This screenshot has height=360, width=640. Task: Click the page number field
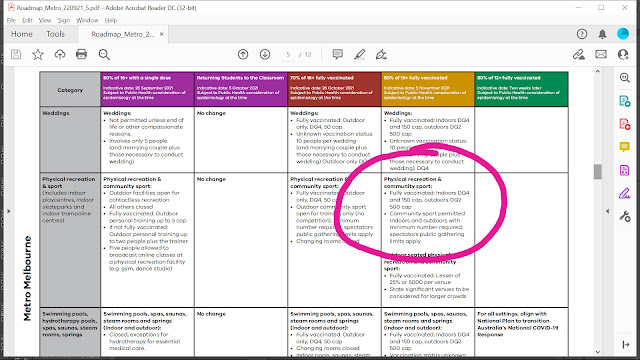(288, 54)
